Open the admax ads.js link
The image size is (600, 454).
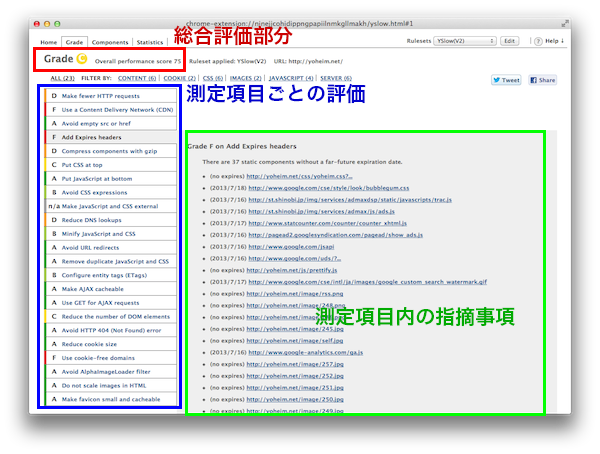[x=321, y=212]
